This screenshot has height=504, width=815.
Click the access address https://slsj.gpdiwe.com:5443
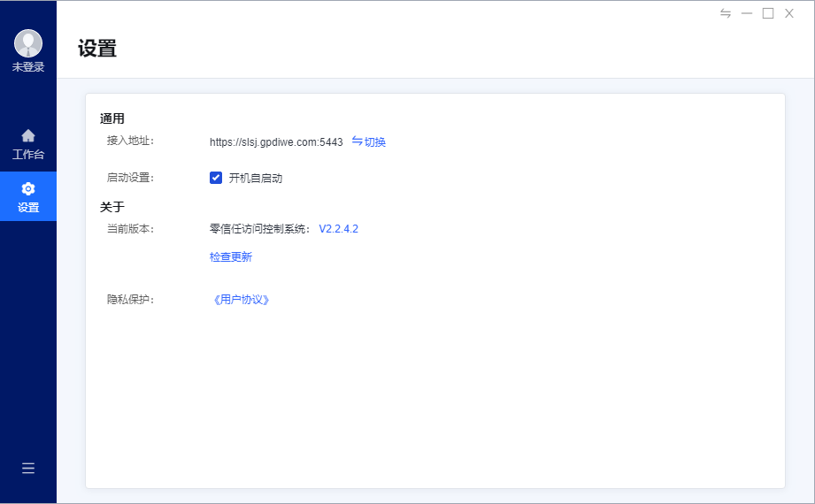(x=276, y=141)
